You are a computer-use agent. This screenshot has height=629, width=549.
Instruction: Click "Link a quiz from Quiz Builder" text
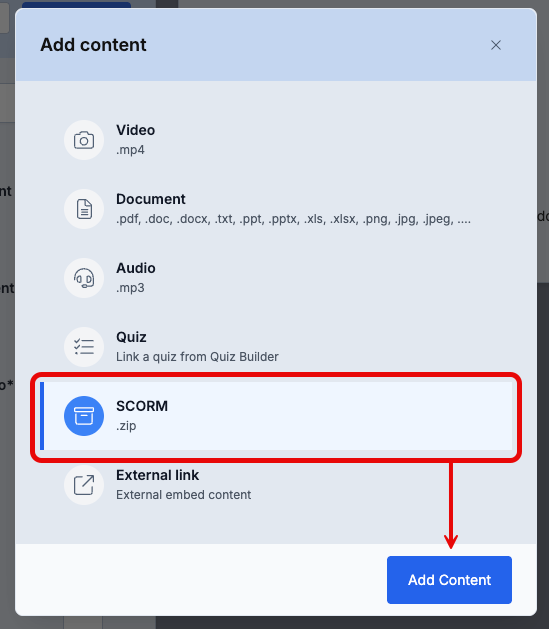click(197, 357)
